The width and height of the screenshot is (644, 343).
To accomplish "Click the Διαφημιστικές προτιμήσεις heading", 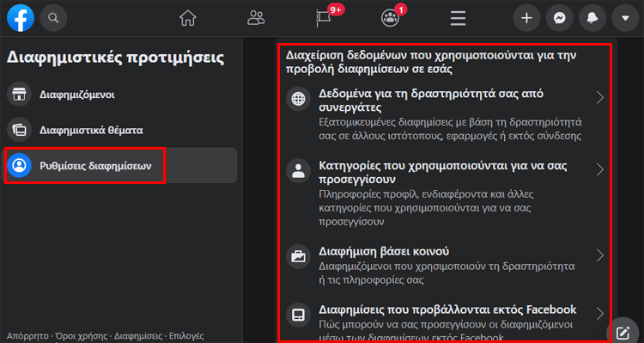I will [x=115, y=57].
